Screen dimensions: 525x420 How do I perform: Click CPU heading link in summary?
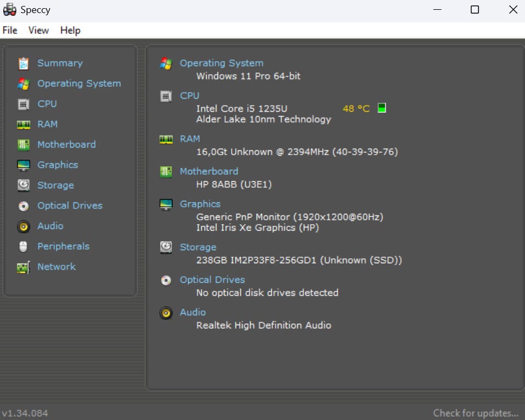(190, 96)
